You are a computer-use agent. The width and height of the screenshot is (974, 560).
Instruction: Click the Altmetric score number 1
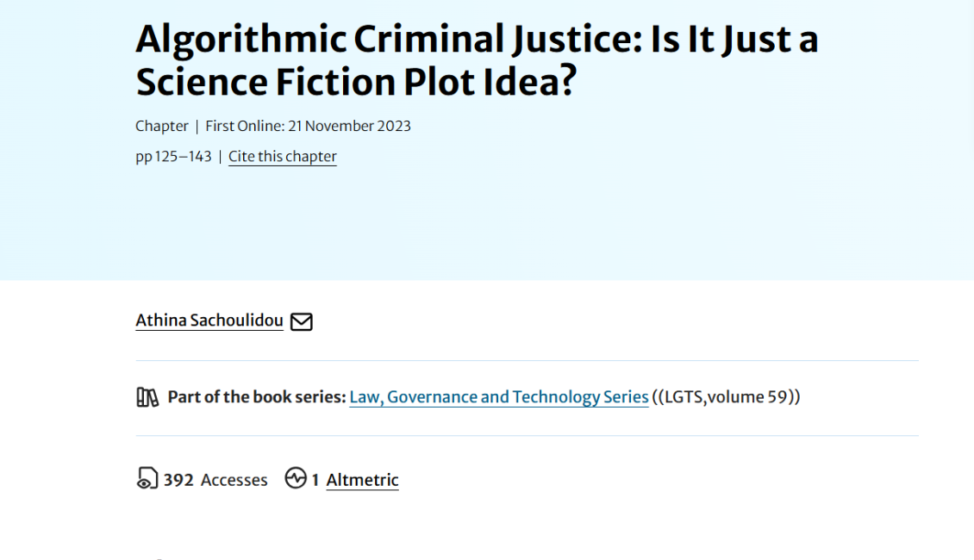(x=315, y=480)
